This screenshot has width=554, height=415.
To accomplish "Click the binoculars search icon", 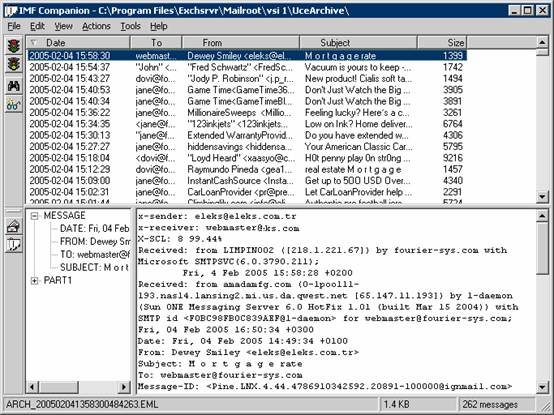I will pos(14,86).
